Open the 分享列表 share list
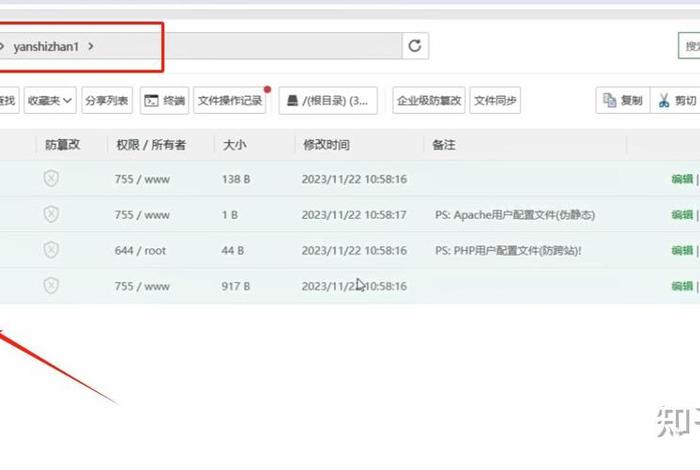The image size is (700, 470). point(107,100)
